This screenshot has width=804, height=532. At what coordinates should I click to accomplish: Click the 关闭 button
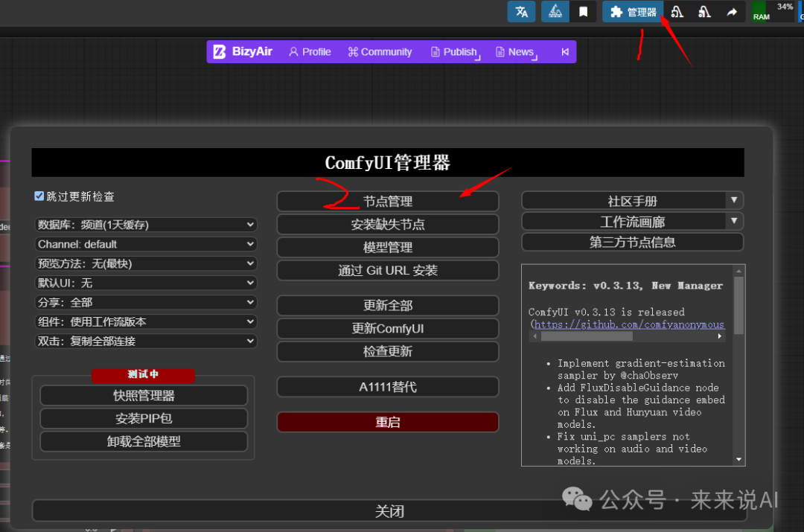tap(389, 511)
